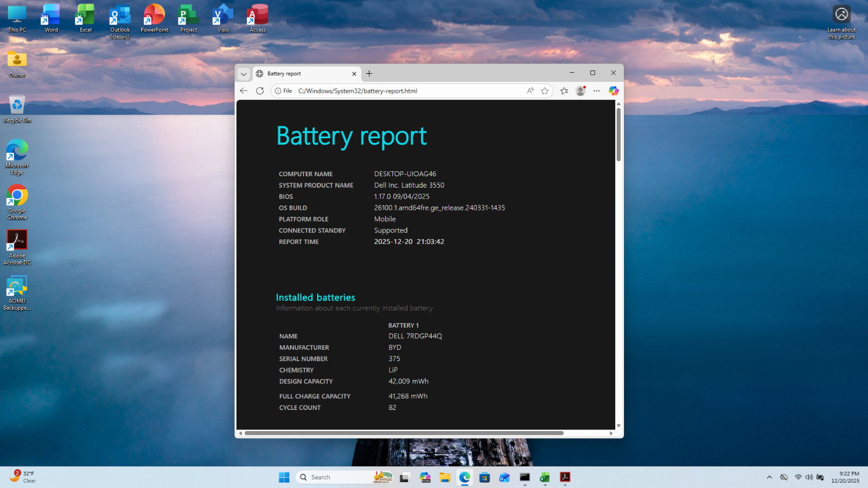Click the vertical scrollbar thumb in Edge
Screen dimensions: 868x488
[618, 134]
